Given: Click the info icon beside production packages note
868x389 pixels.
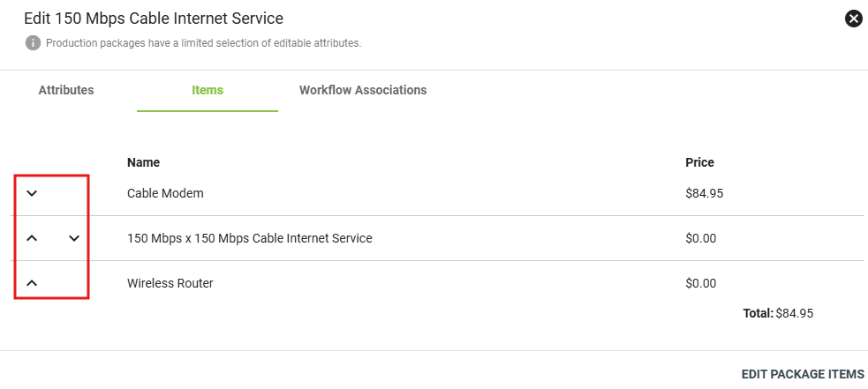Looking at the screenshot, I should coord(33,42).
